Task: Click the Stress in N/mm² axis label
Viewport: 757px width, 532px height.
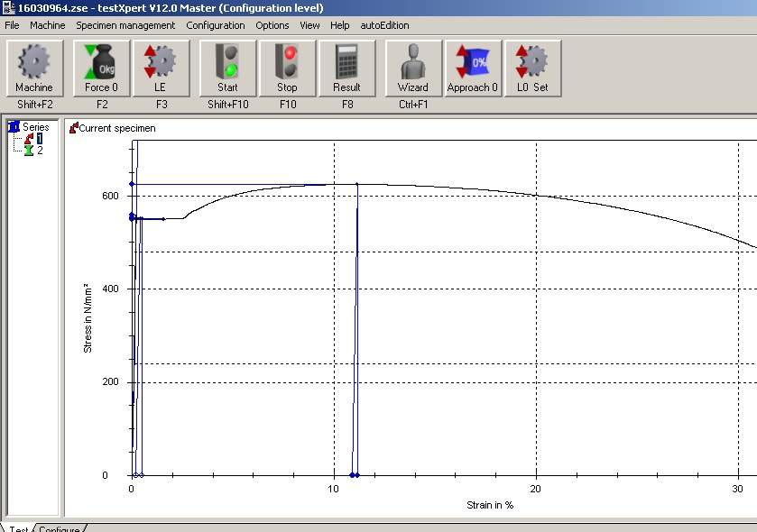Action: point(88,318)
